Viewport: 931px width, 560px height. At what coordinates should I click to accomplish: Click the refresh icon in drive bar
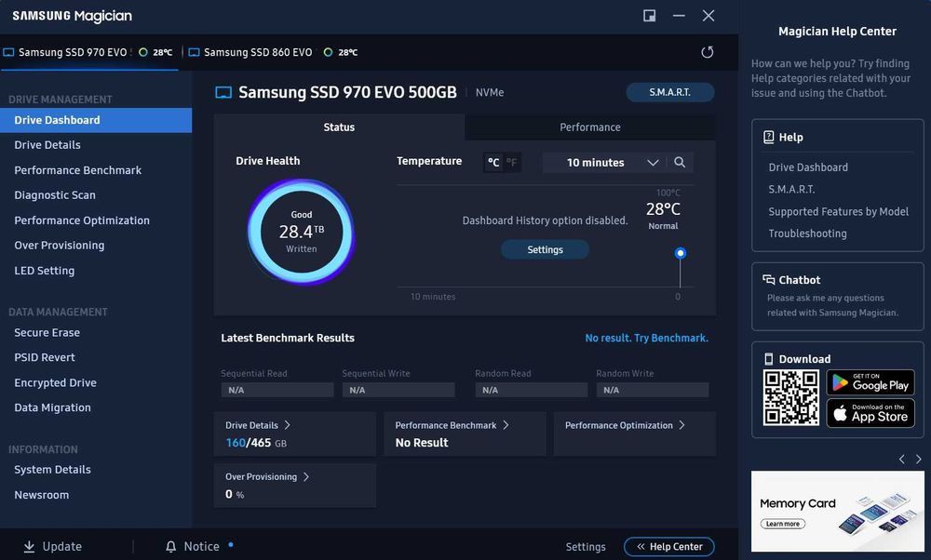click(x=707, y=52)
